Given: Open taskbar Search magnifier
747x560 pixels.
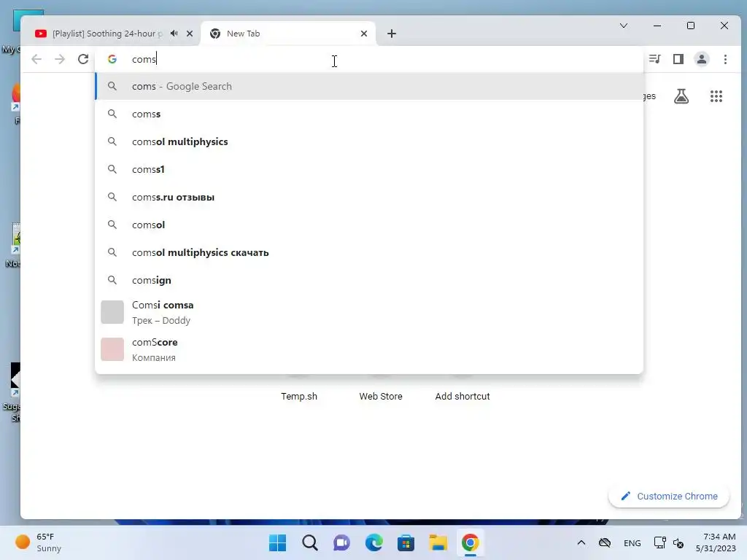Looking at the screenshot, I should click(x=309, y=542).
